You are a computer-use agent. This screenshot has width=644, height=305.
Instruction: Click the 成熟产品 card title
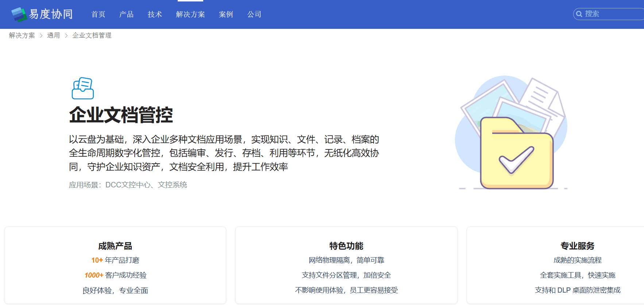pos(115,246)
